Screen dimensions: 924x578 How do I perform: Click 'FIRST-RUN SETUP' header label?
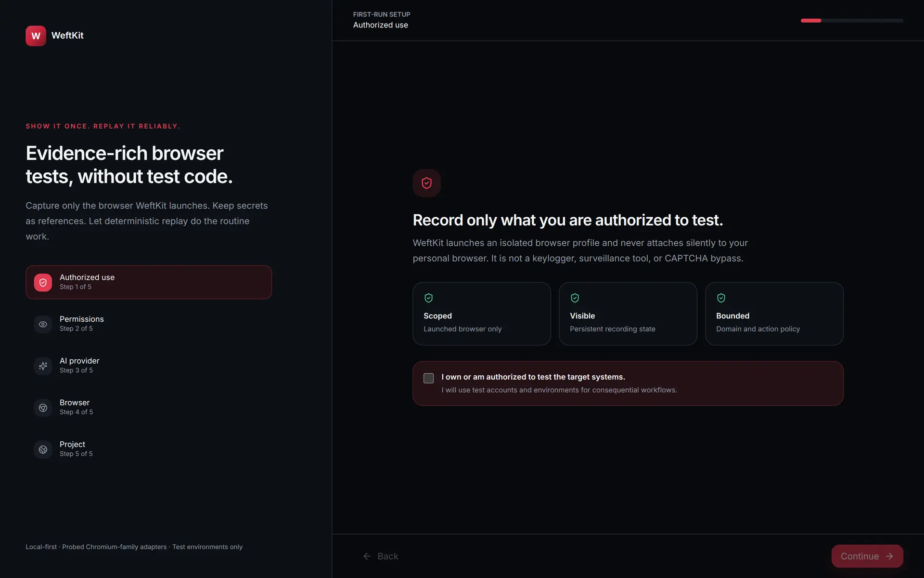382,14
